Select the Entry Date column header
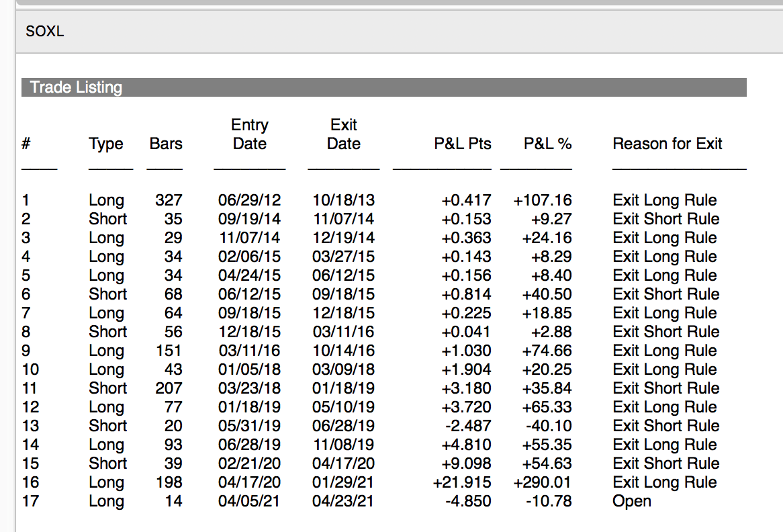 coord(250,134)
